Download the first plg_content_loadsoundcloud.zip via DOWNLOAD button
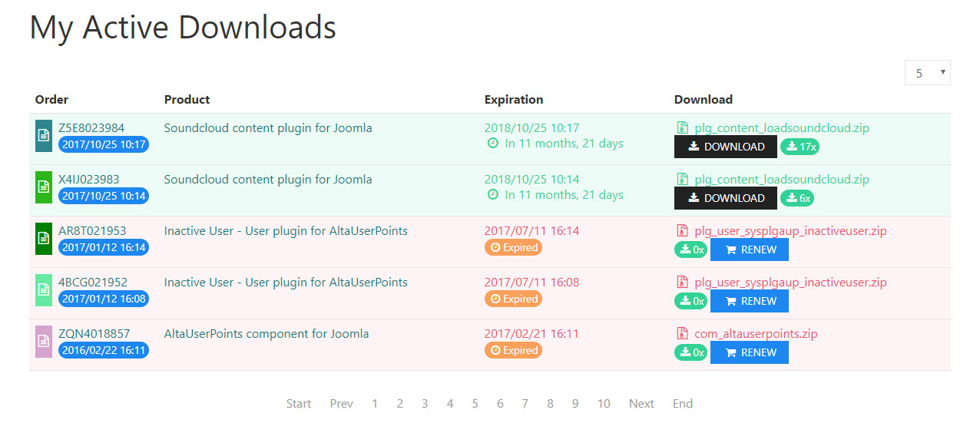 coord(726,147)
